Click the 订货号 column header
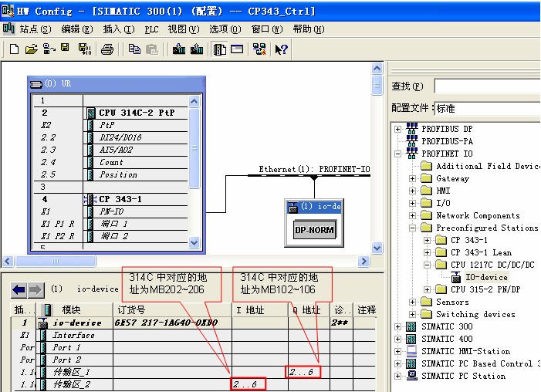541x392 pixels. click(173, 309)
